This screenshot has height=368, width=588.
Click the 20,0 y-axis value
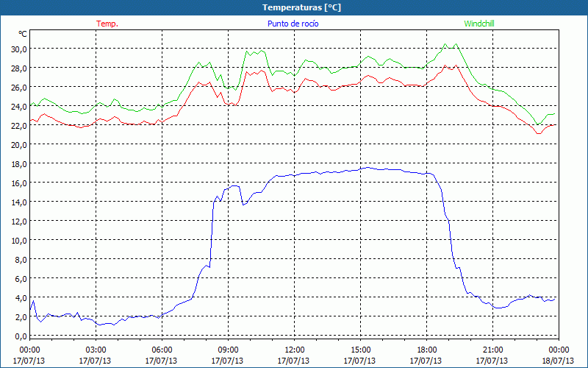click(x=19, y=145)
